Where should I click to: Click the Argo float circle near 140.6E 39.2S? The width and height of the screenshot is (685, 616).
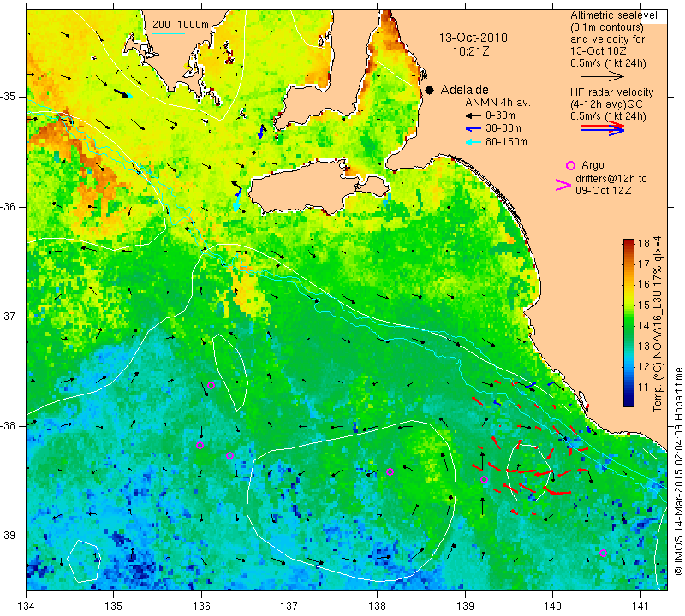pyautogui.click(x=603, y=554)
